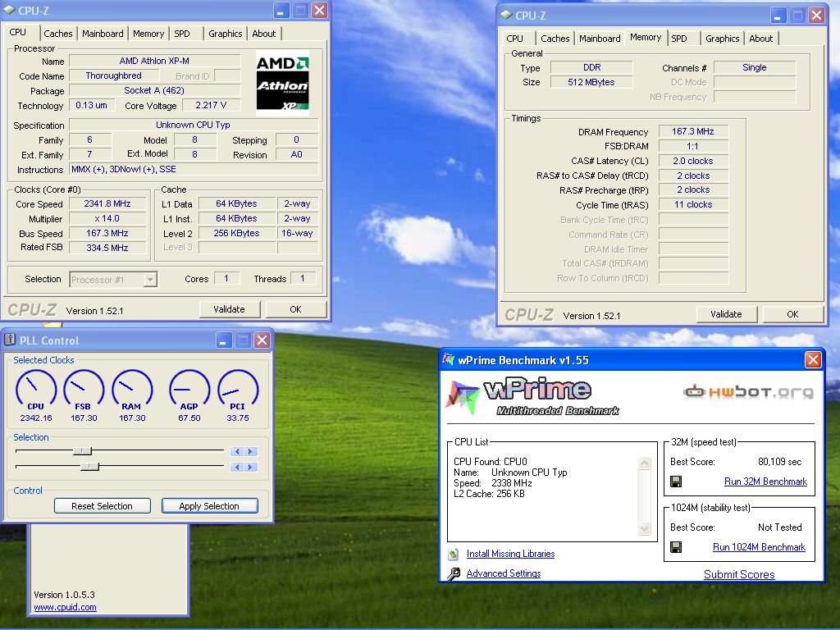Click Validate in the left CPU-Z window
Image resolution: width=840 pixels, height=630 pixels.
point(230,309)
